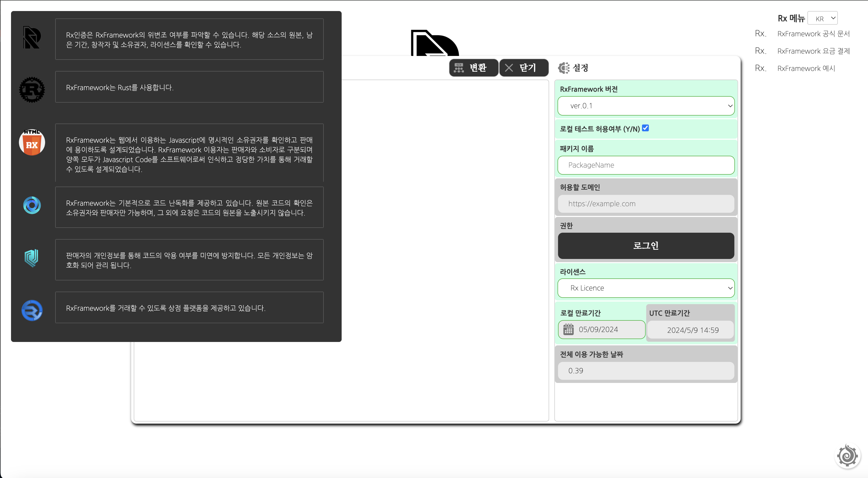Open RxFramework 예시 link
868x478 pixels.
[x=806, y=69]
